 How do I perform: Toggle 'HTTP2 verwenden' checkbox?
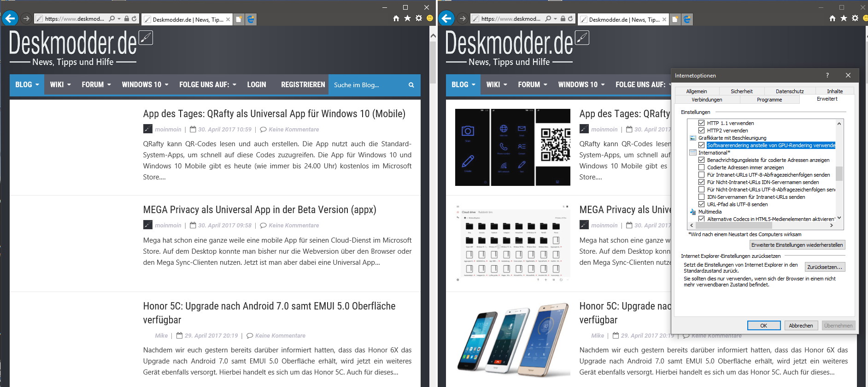[x=701, y=131]
